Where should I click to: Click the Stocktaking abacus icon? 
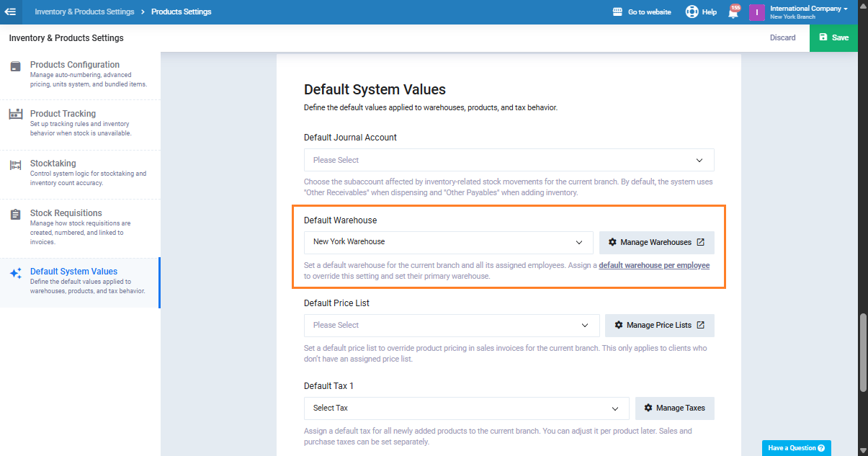15,165
